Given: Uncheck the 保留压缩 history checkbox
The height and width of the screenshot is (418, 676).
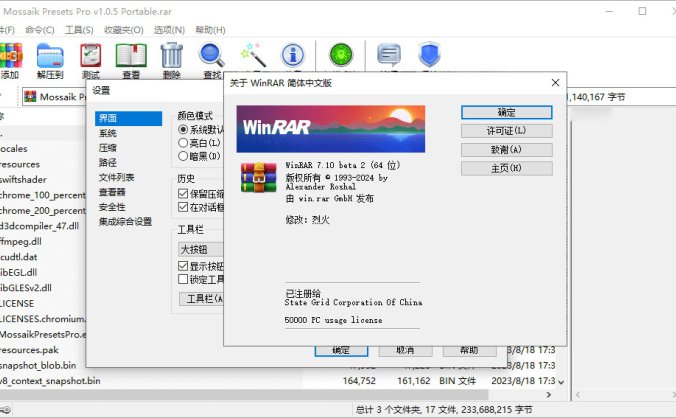Looking at the screenshot, I should point(183,193).
